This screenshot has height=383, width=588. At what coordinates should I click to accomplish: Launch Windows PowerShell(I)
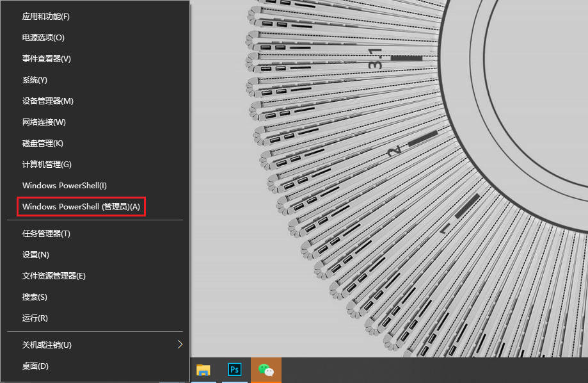click(95, 186)
